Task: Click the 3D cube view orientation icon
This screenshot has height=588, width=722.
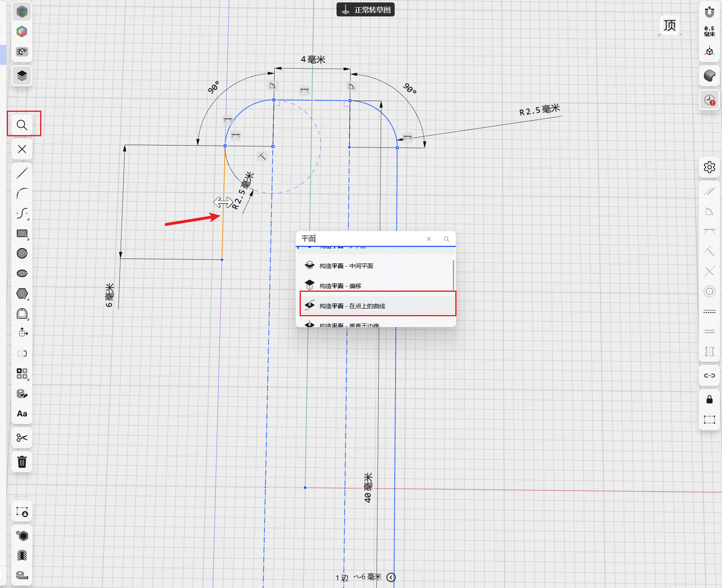Action: click(x=709, y=52)
